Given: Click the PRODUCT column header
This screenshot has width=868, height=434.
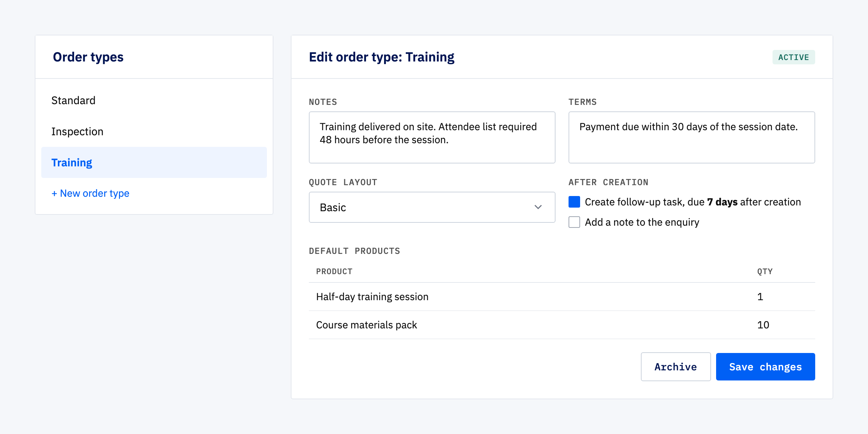Looking at the screenshot, I should [x=334, y=272].
